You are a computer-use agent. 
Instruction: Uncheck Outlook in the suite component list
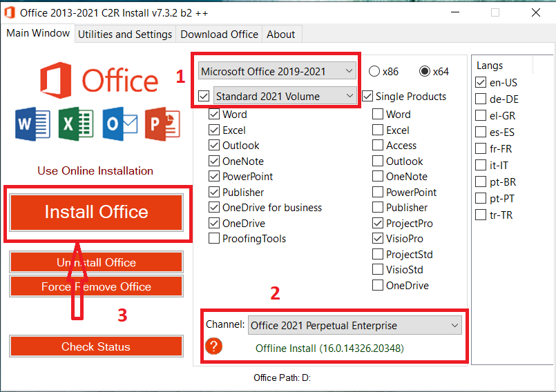point(214,146)
